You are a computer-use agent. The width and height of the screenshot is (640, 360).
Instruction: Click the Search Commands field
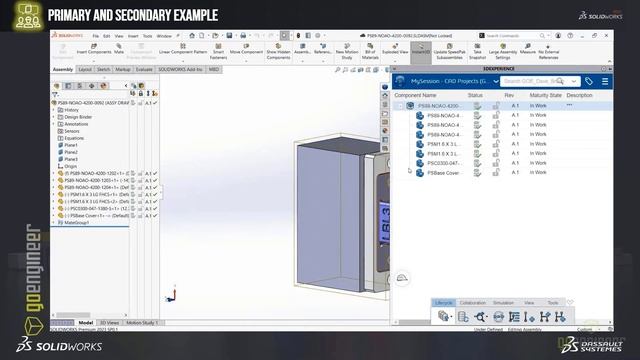(512, 36)
